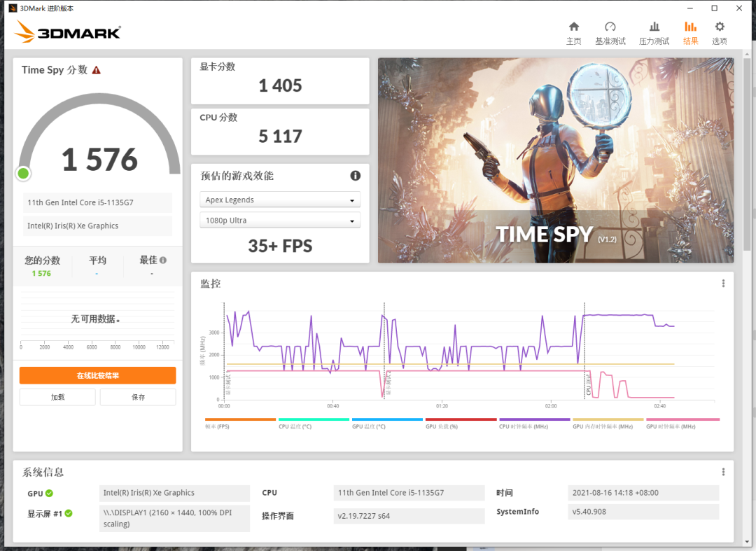Click the 35+ FPS estimate text
Viewport: 756px width, 551px height.
pyautogui.click(x=280, y=246)
